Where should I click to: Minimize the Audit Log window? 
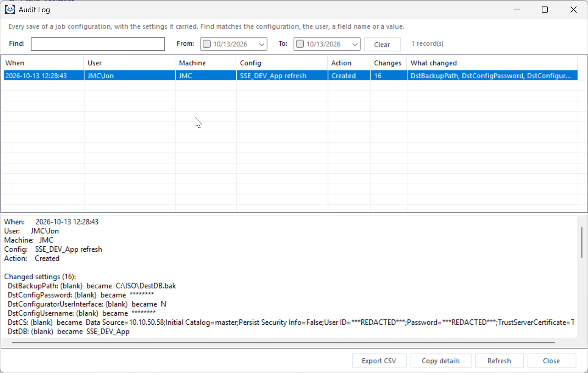(517, 9)
